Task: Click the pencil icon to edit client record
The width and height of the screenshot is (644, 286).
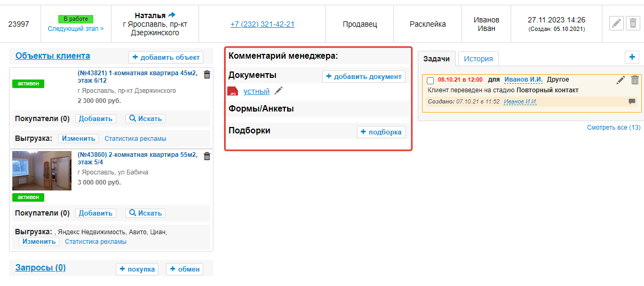Action: (616, 23)
